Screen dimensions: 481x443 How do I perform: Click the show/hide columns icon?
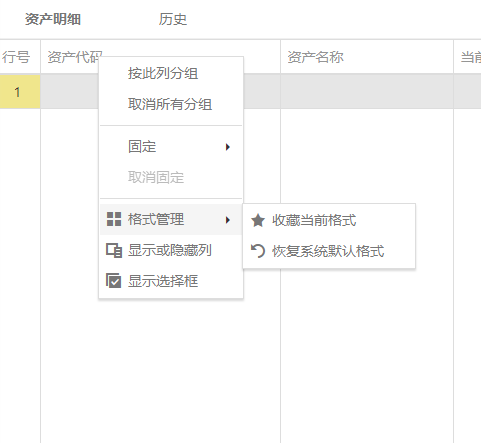114,250
